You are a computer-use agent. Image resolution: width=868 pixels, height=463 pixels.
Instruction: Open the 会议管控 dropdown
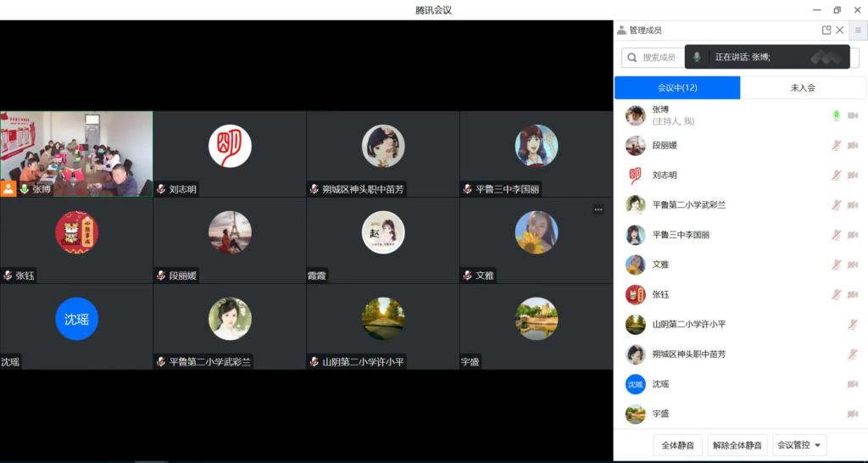point(799,445)
